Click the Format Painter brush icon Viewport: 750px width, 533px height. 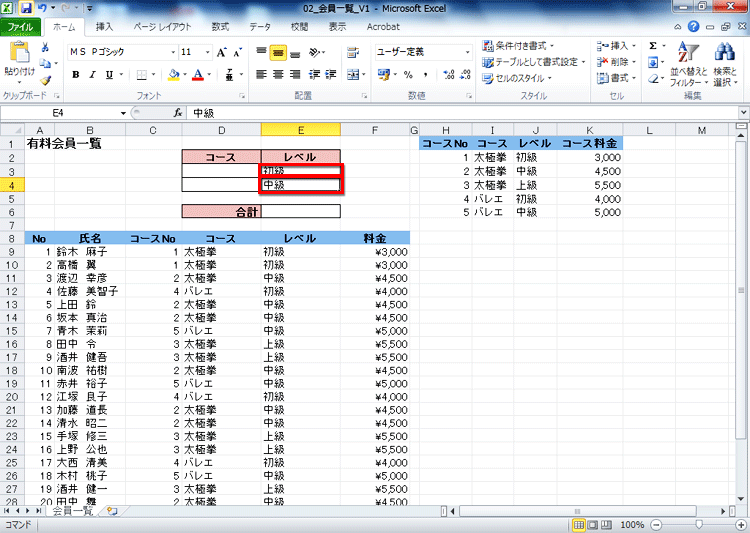tap(45, 80)
